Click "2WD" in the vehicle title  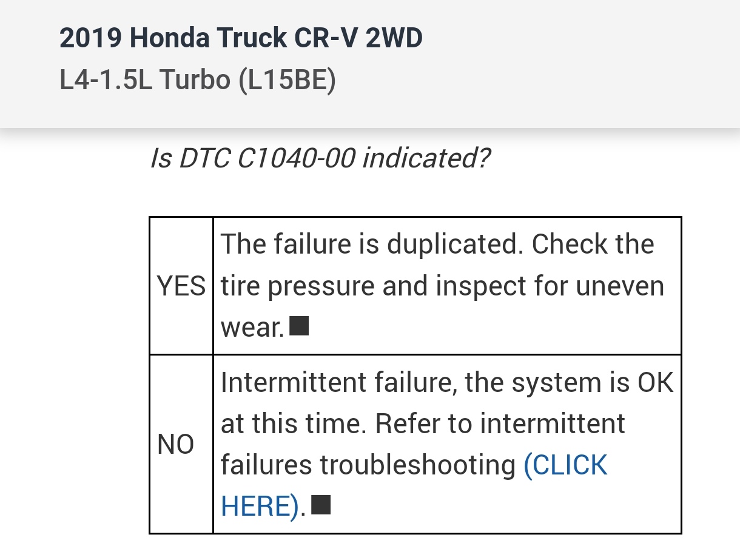point(394,39)
